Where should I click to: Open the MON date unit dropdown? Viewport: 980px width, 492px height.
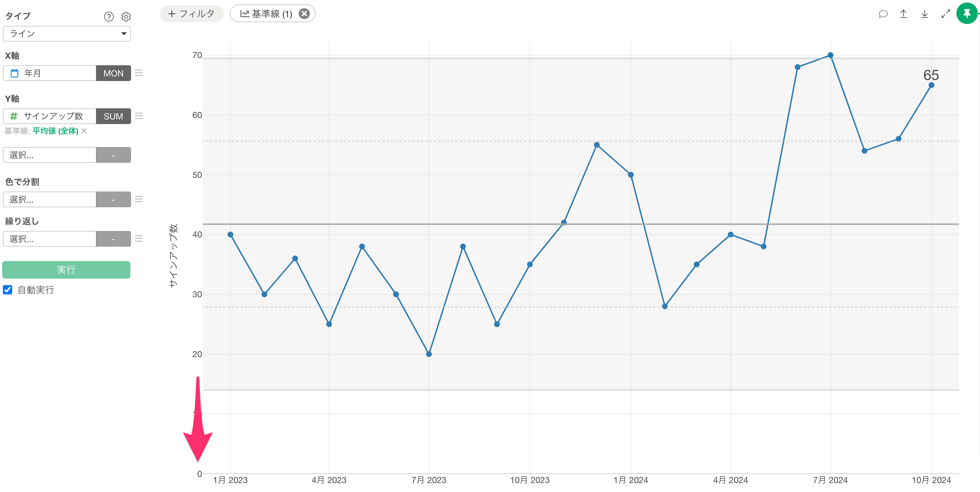(x=114, y=73)
